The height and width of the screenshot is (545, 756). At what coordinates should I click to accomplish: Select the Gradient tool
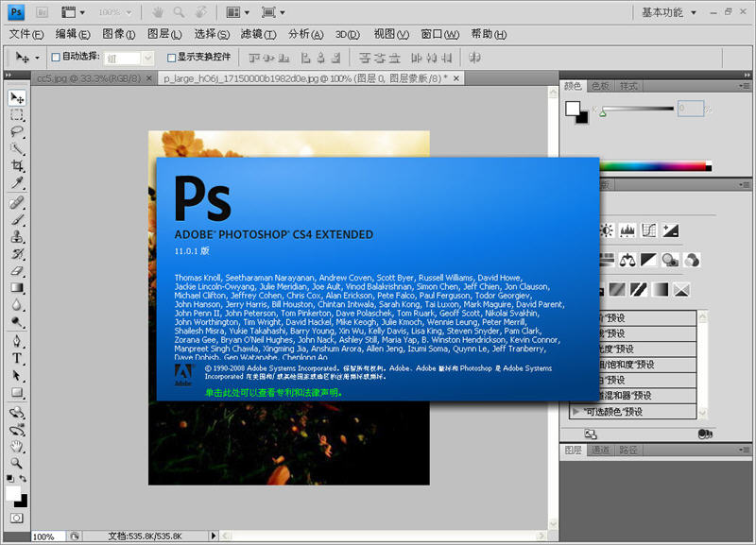[x=17, y=288]
